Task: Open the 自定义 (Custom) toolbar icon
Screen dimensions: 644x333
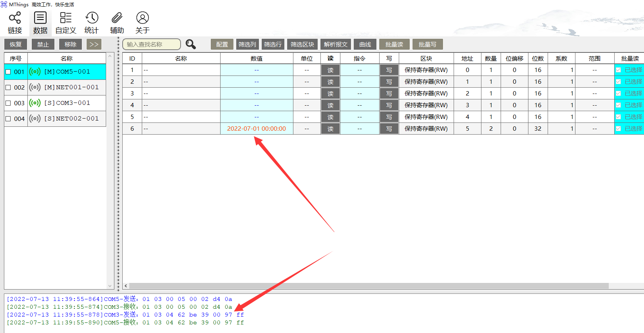Action: 65,18
